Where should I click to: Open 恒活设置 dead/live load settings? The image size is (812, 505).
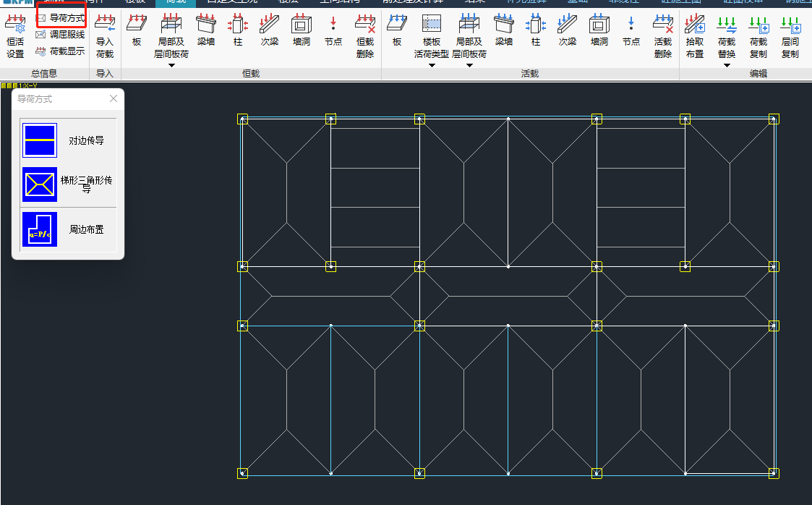pos(15,36)
